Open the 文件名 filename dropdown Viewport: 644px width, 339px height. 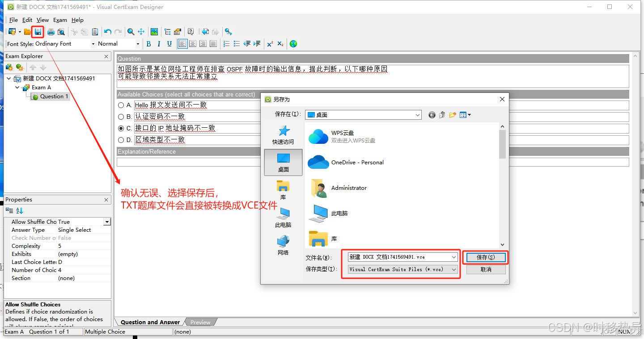(454, 257)
